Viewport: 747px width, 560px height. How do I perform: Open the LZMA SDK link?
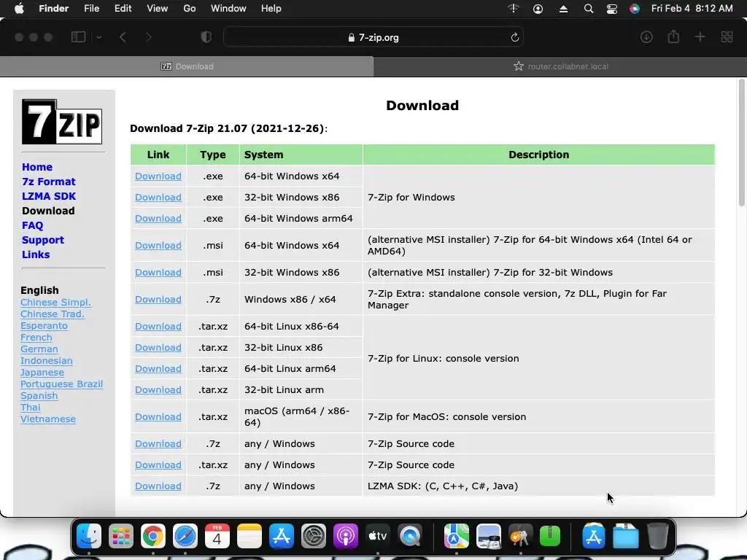49,196
